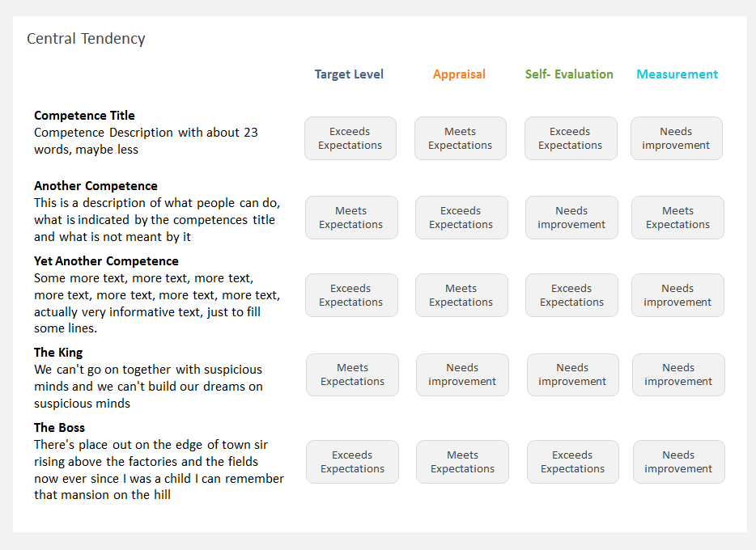Select the cyan Measurement column header

[677, 74]
